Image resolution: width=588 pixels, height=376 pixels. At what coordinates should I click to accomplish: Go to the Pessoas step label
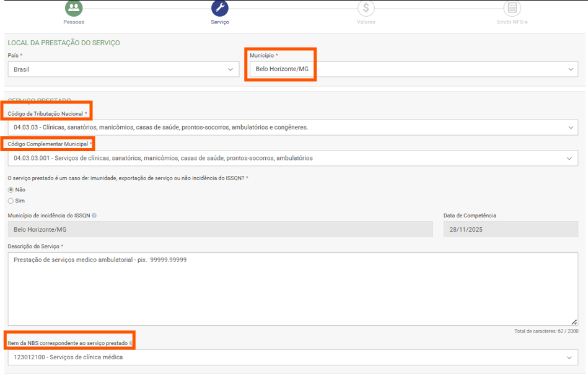pyautogui.click(x=74, y=22)
